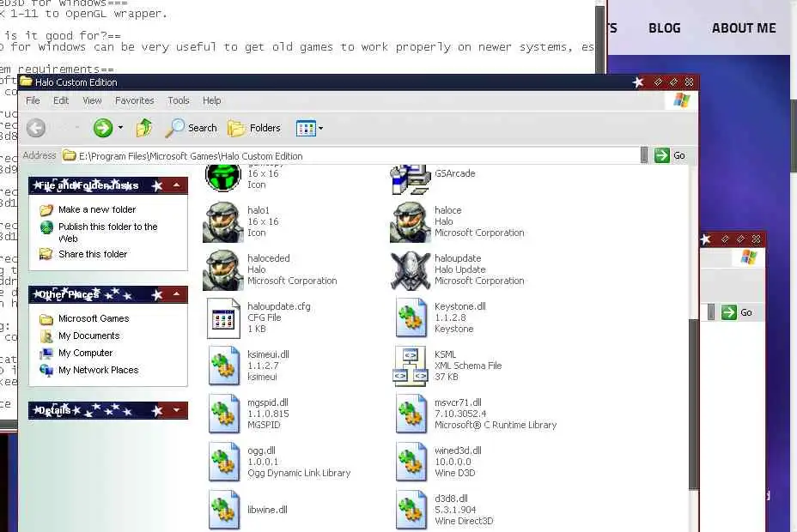Image resolution: width=797 pixels, height=532 pixels.
Task: Click the Make a new folder icon
Action: click(46, 209)
